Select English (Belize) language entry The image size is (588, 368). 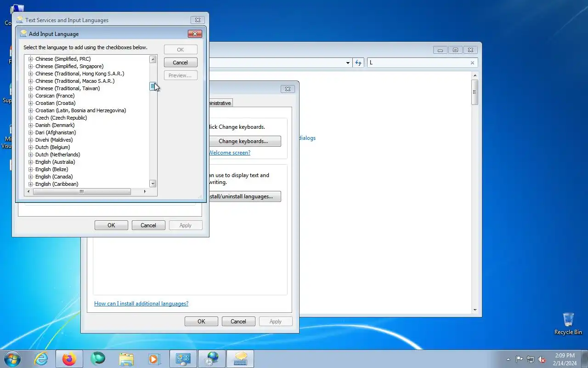click(51, 169)
